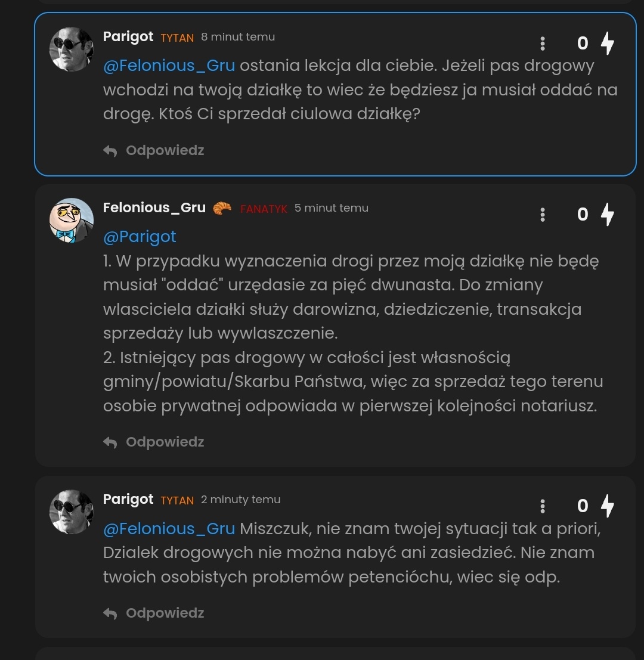Click the FANATYK rank label
The height and width of the screenshot is (660, 644).
tap(264, 209)
